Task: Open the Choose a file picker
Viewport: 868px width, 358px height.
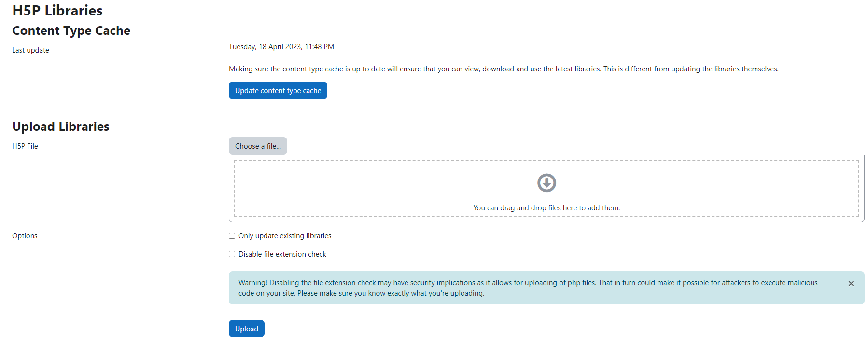Action: (x=258, y=146)
